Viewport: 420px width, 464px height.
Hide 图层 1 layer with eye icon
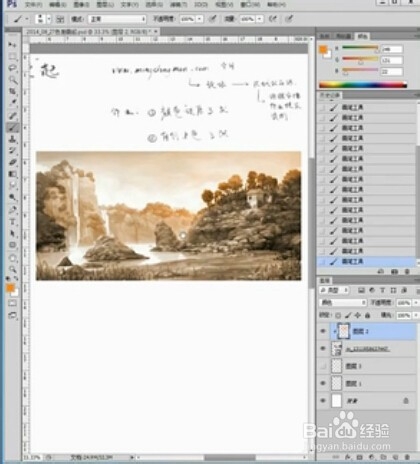coord(323,383)
